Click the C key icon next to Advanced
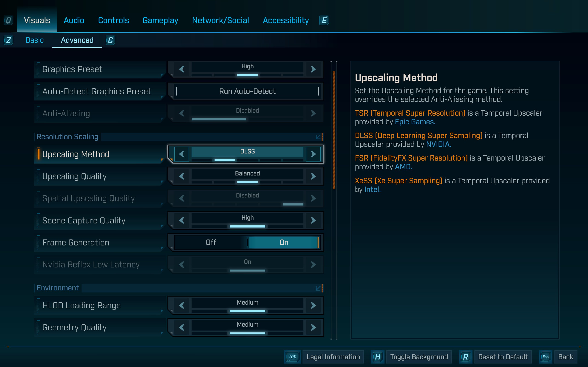 [x=110, y=40]
